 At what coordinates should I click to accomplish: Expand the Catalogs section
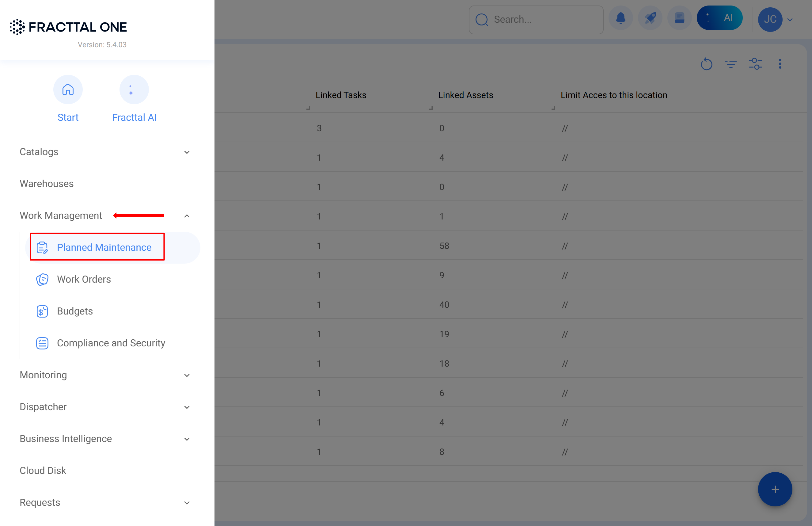187,152
